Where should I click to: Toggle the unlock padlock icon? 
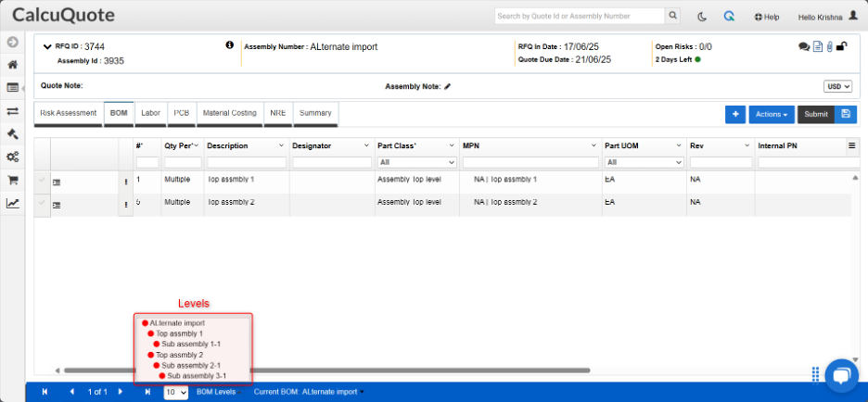pyautogui.click(x=841, y=46)
